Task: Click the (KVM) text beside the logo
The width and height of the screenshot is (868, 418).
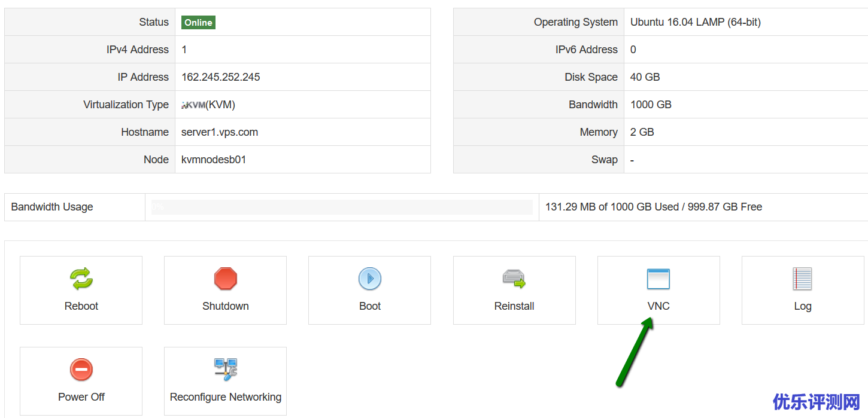Action: (220, 105)
